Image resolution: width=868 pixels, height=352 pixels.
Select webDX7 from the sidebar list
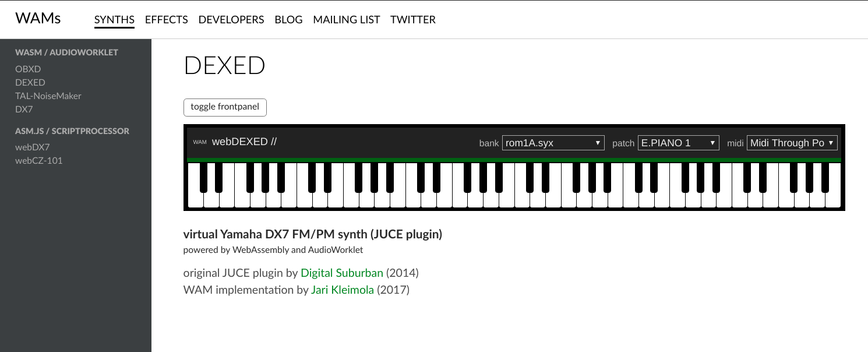[x=33, y=147]
